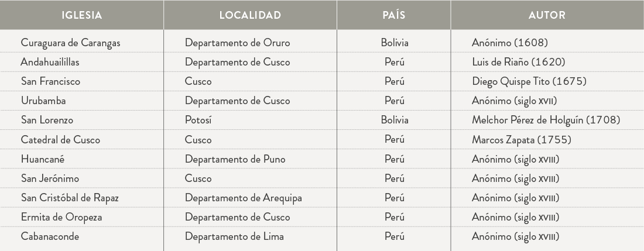Click Melchor Pérez de Holguín (1708)
The height and width of the screenshot is (251, 644).
(546, 120)
